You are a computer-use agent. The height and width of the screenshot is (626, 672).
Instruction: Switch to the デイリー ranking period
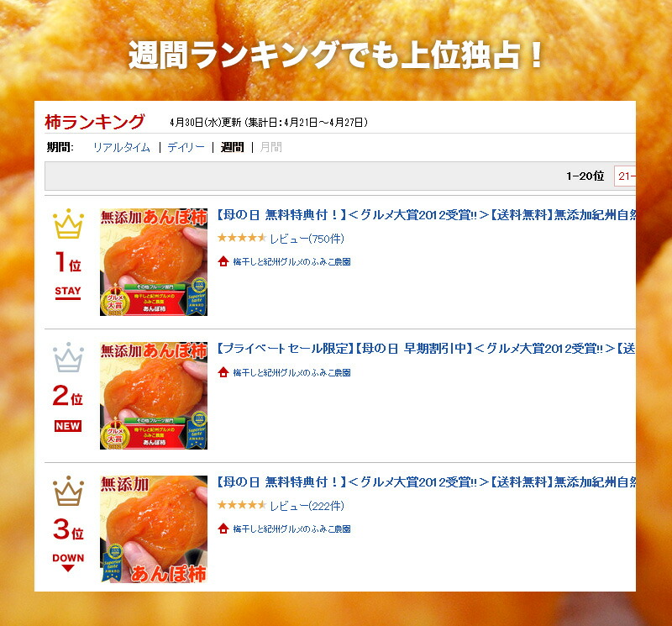[x=186, y=148]
